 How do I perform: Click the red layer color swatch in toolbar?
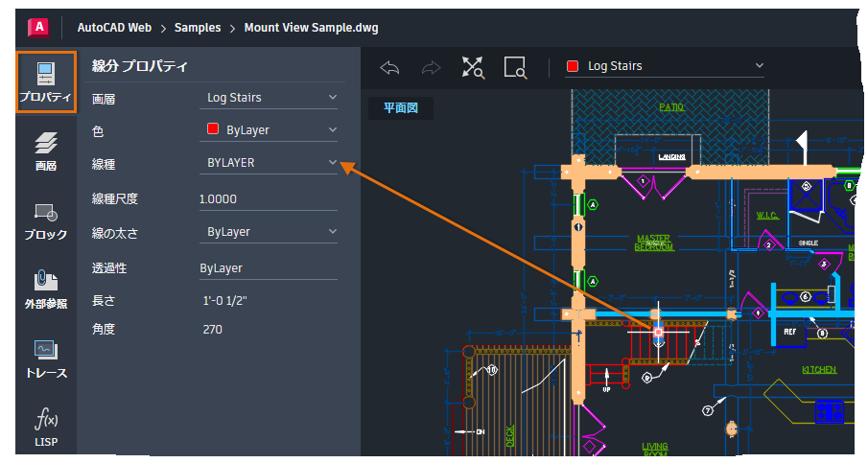tap(573, 66)
